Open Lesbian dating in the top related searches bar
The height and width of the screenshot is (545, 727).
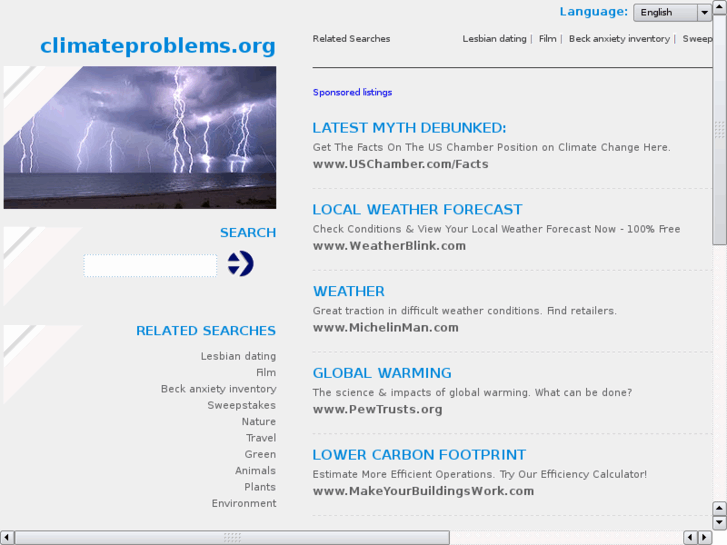coord(494,39)
